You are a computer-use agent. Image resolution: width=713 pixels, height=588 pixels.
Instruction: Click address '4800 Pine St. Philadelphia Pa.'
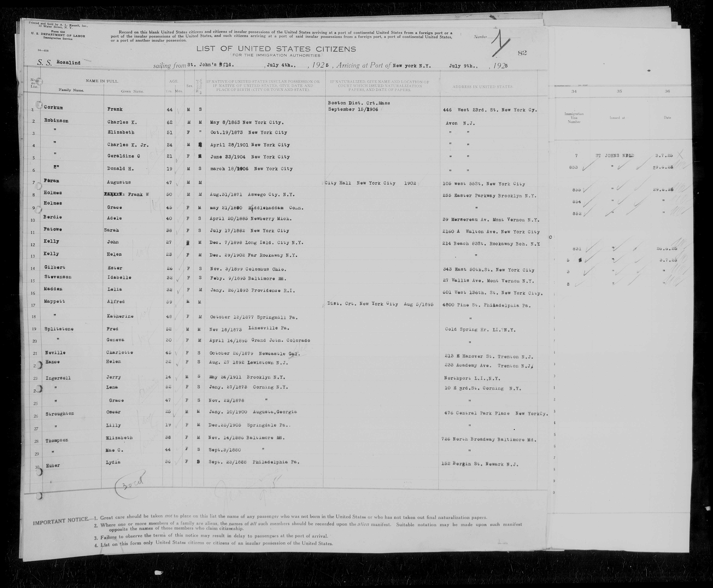coord(486,305)
